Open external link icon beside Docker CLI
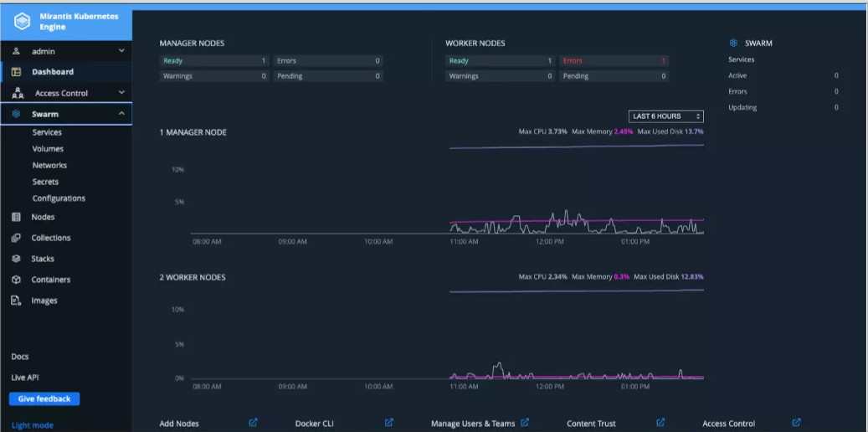Screen dimensions: 868x432 [388, 423]
